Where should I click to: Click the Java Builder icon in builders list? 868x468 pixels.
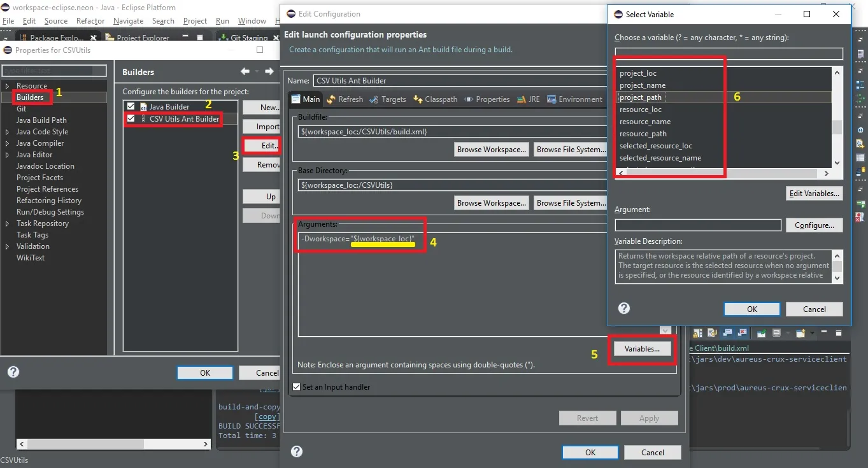pos(143,107)
